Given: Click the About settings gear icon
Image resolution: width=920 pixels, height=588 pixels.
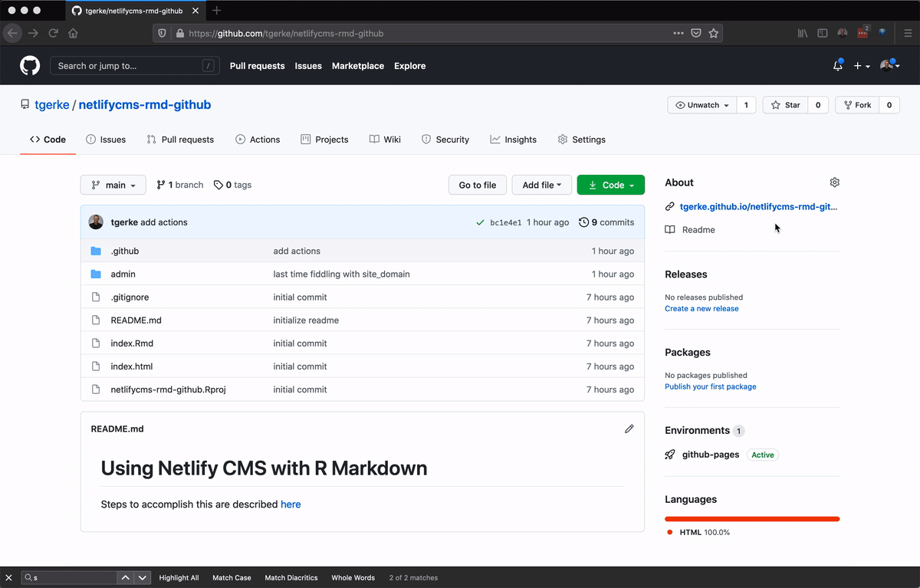Looking at the screenshot, I should (x=835, y=182).
